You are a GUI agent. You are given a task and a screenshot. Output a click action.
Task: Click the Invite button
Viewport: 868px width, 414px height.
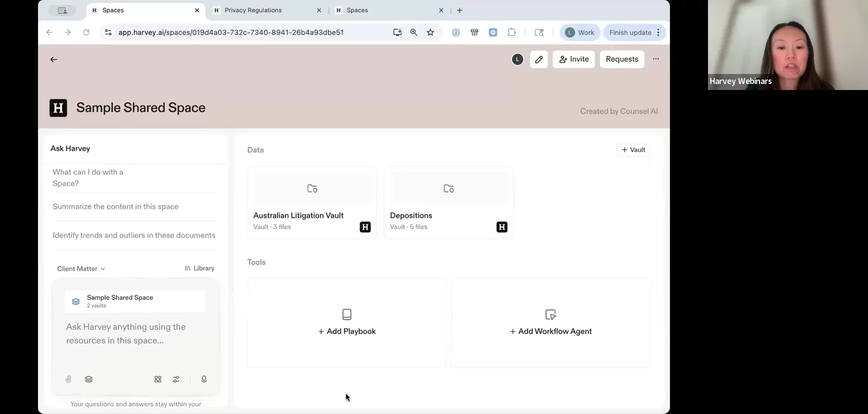[573, 59]
